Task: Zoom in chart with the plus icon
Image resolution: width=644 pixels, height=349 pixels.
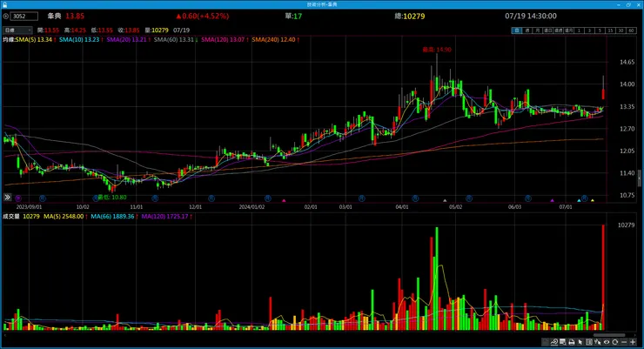Action: [x=633, y=342]
